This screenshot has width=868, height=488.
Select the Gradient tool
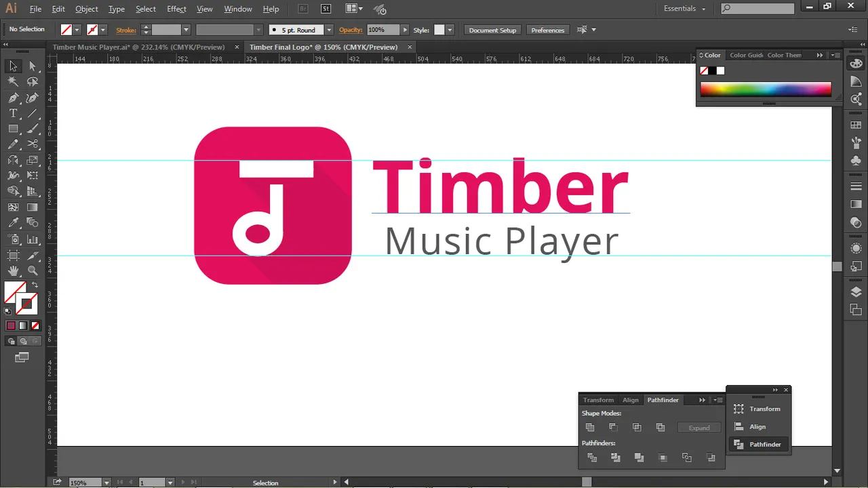33,207
